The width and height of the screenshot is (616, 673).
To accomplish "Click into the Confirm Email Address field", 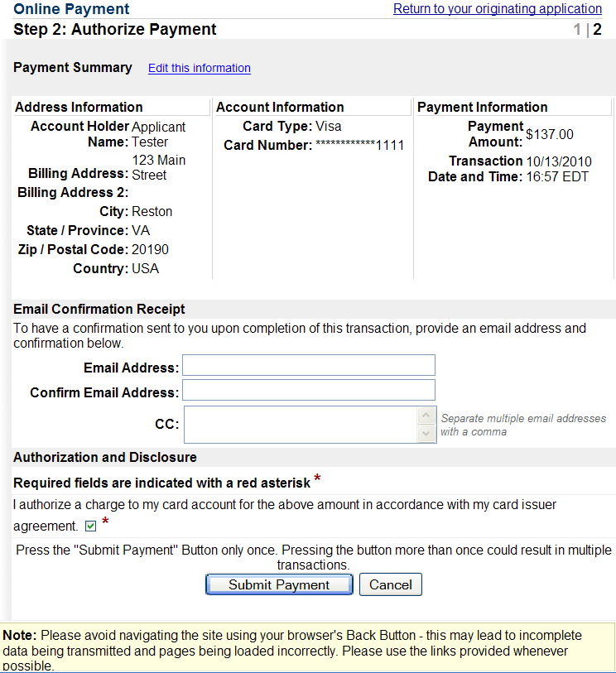I will point(308,391).
